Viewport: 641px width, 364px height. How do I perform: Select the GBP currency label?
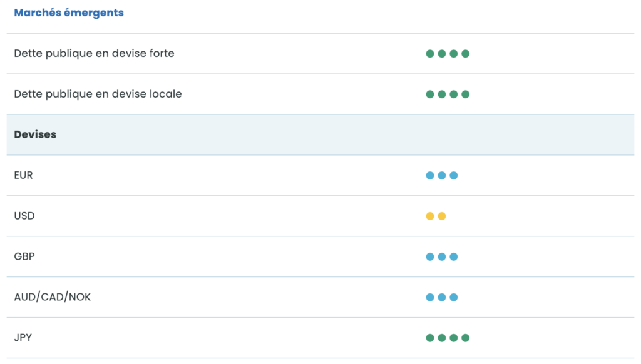click(24, 257)
